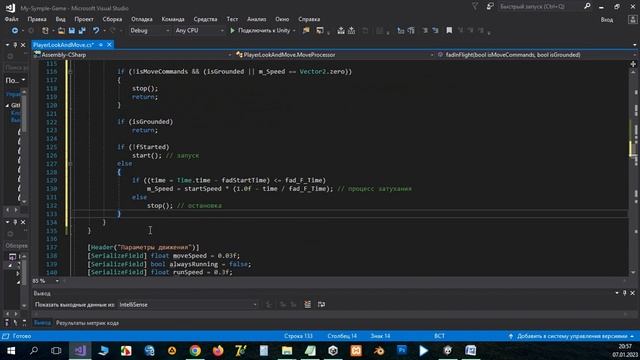This screenshot has width=640, height=360.
Task: Click the green start play icon
Action: tap(232, 31)
